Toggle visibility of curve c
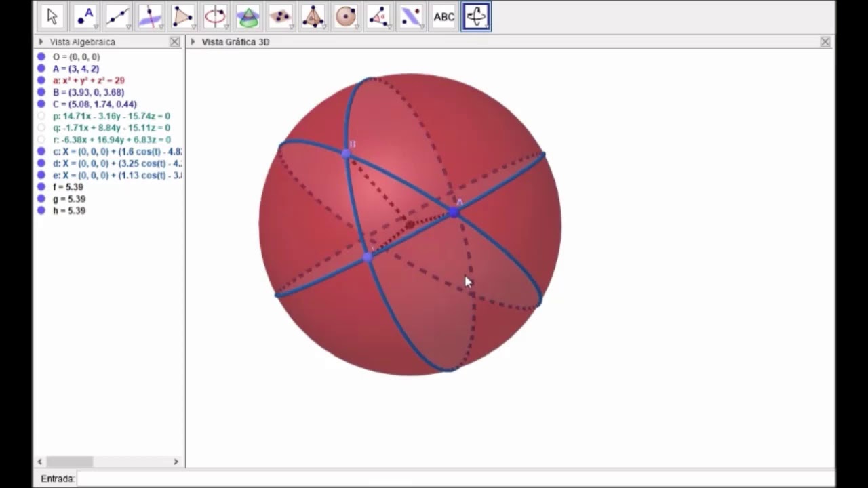Viewport: 868px width, 488px height. click(41, 152)
